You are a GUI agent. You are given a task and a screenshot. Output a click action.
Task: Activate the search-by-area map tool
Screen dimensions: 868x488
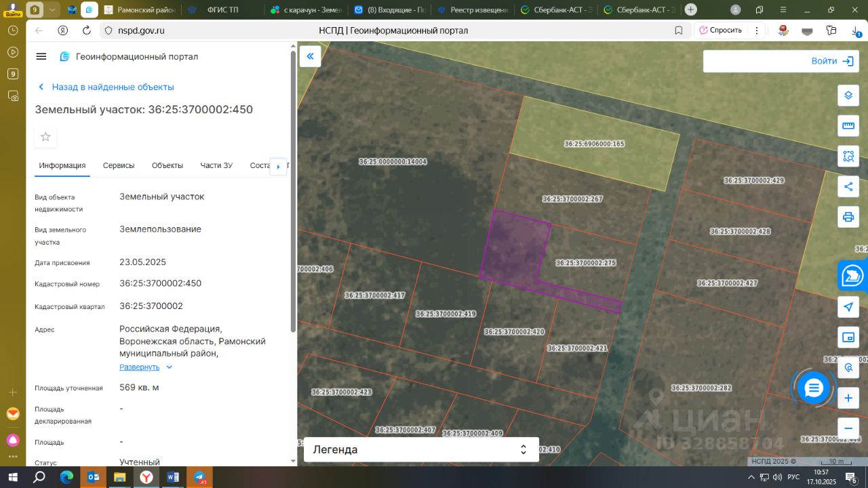click(x=848, y=157)
